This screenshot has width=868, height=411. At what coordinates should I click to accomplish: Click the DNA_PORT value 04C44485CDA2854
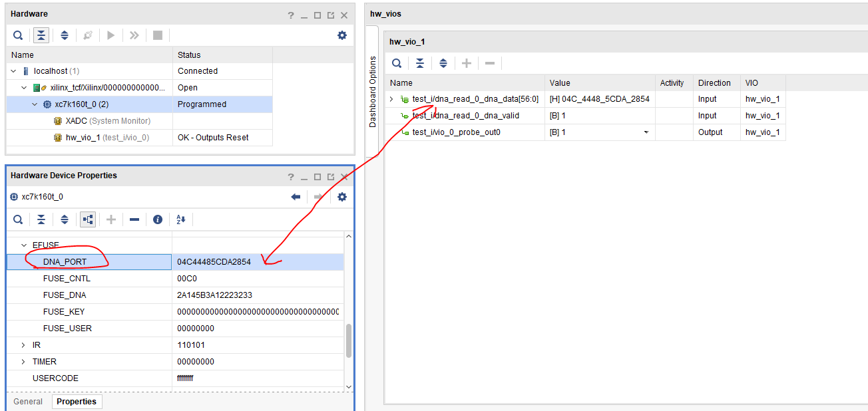tap(214, 262)
